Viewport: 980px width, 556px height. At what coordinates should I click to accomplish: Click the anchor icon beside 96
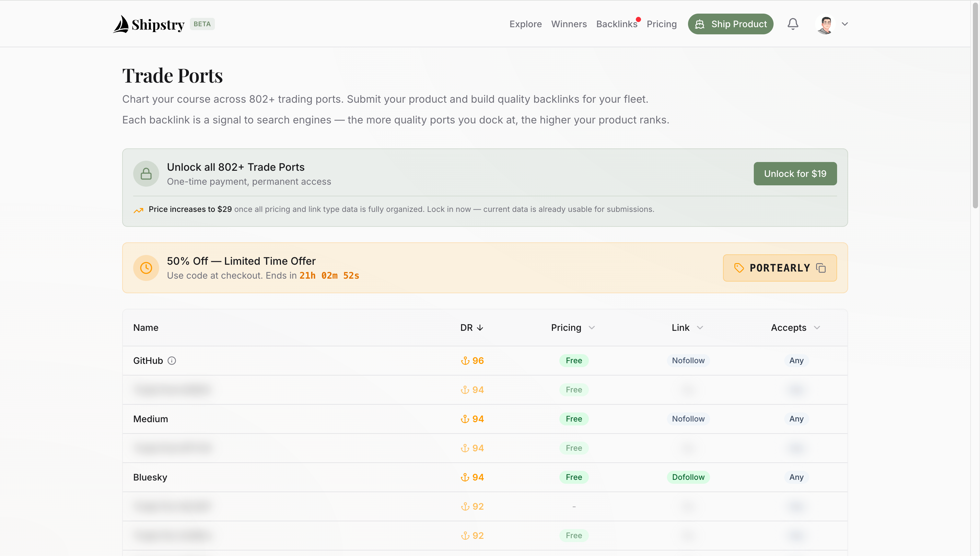tap(465, 361)
